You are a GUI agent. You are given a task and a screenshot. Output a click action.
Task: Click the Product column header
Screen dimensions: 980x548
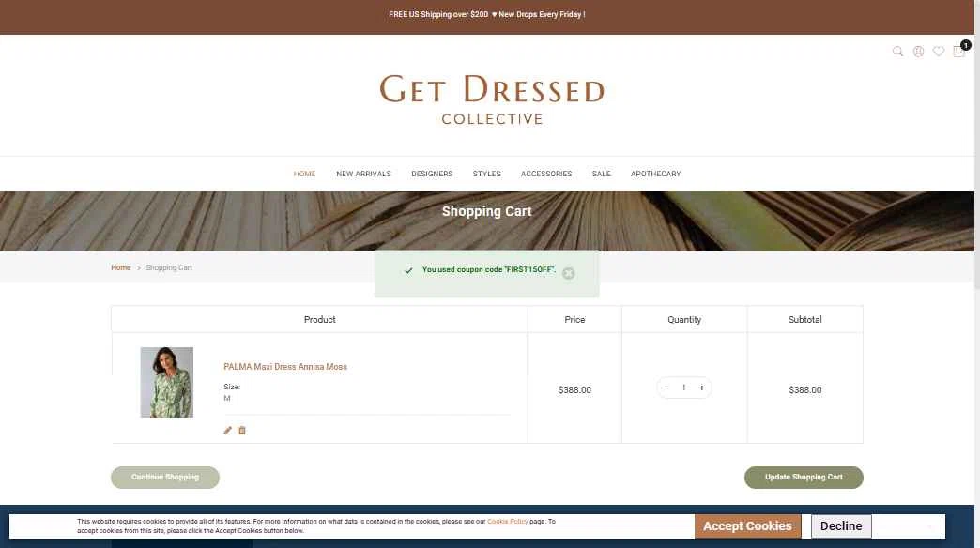tap(319, 319)
